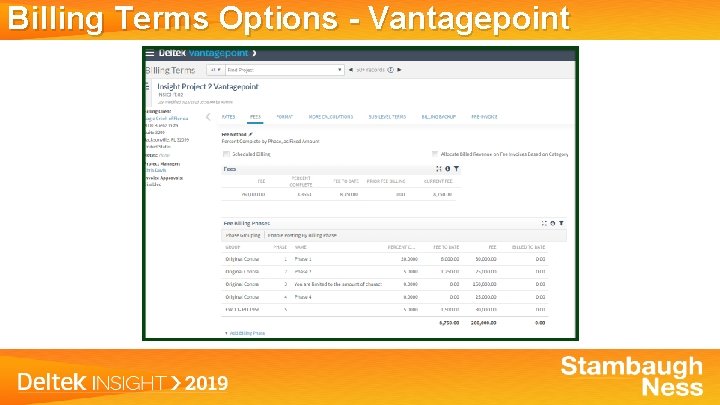This screenshot has height=405, width=720.
Task: Open the project manager name link
Action: pyautogui.click(x=155, y=170)
